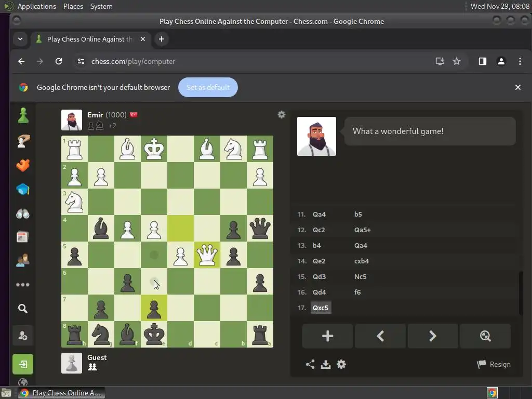This screenshot has width=532, height=399.
Task: Click the green log in sidebar button
Action: click(x=23, y=364)
